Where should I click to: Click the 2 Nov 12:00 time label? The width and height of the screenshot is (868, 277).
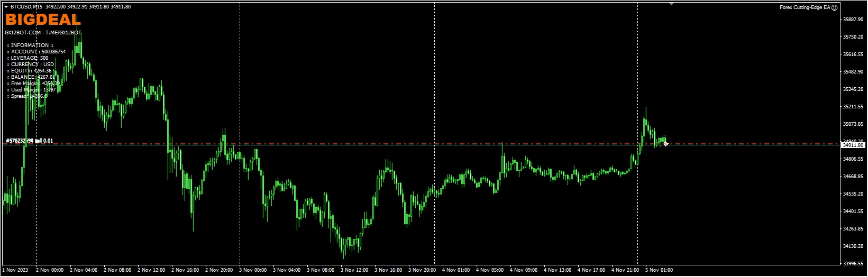pos(151,270)
